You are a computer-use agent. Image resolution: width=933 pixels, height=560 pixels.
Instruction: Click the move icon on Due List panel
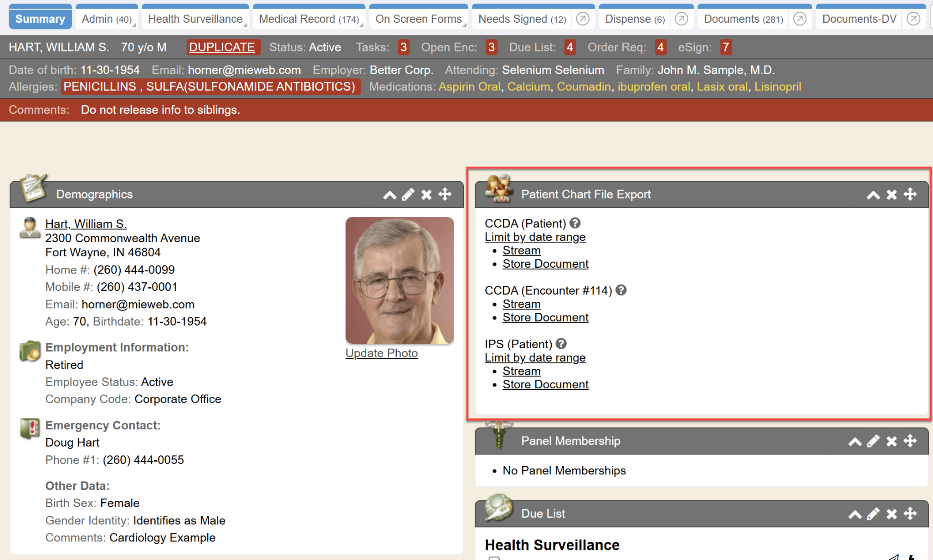point(910,514)
